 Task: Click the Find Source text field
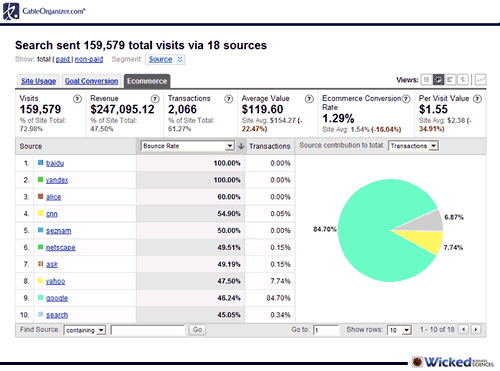[148, 330]
